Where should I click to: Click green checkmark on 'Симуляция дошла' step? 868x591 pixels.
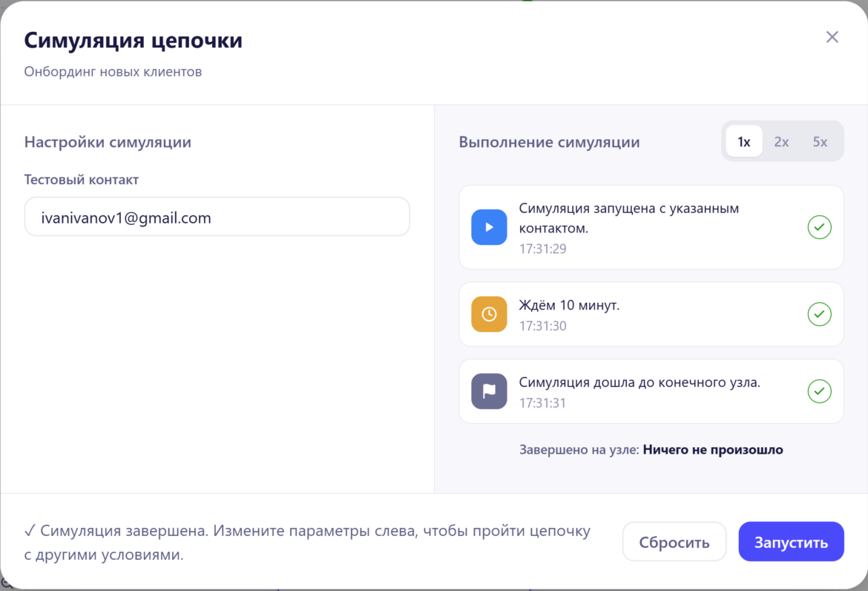point(819,391)
